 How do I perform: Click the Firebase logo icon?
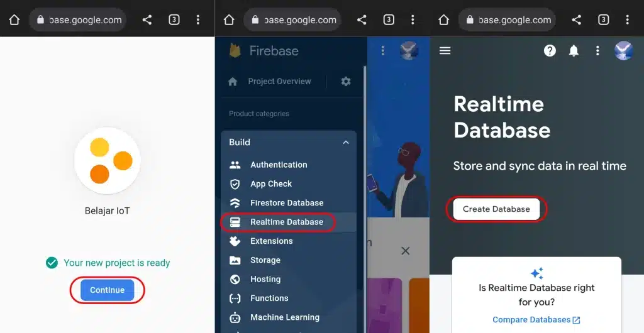(x=235, y=51)
